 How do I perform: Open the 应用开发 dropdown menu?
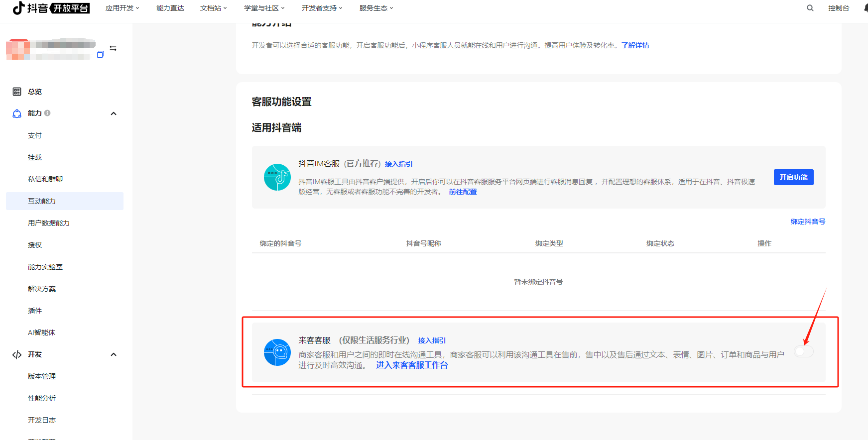(122, 8)
